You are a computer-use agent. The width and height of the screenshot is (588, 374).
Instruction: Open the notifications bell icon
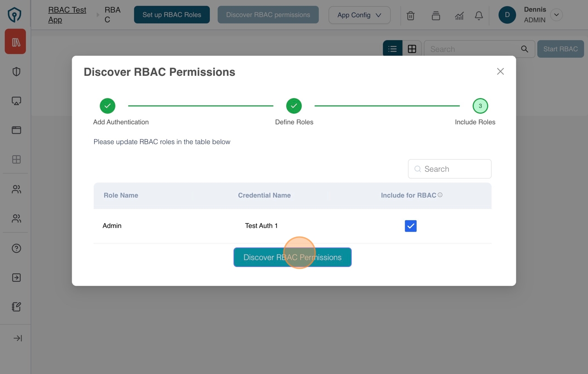click(479, 15)
